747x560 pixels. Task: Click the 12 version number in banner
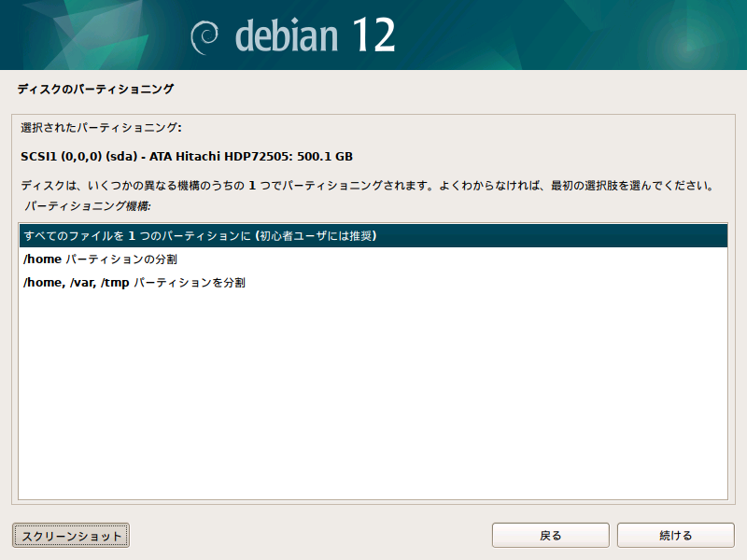[374, 35]
